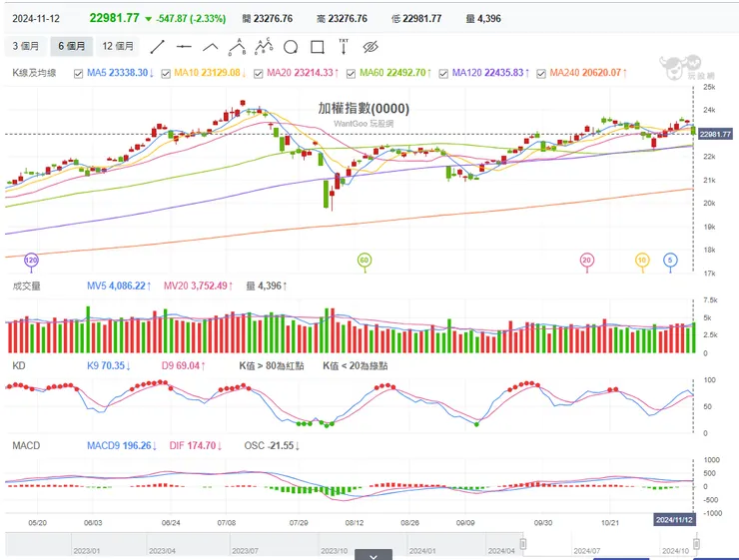Select the trend line drawing tool

(x=157, y=46)
